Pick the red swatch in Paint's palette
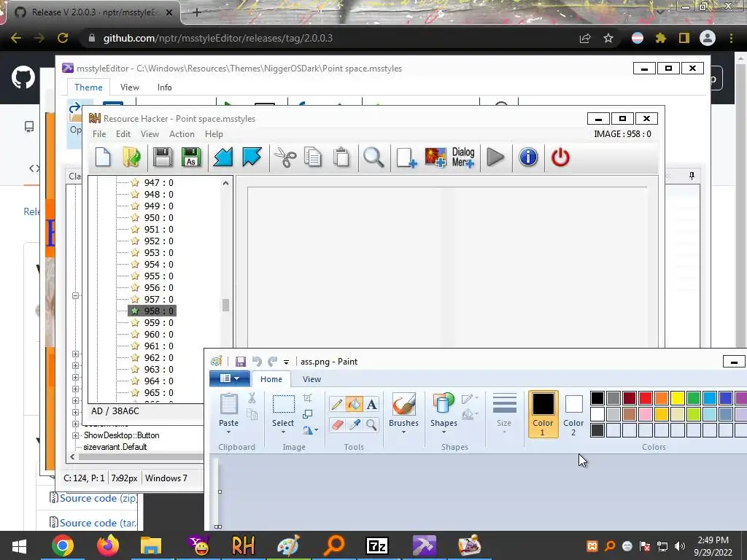 tap(646, 397)
